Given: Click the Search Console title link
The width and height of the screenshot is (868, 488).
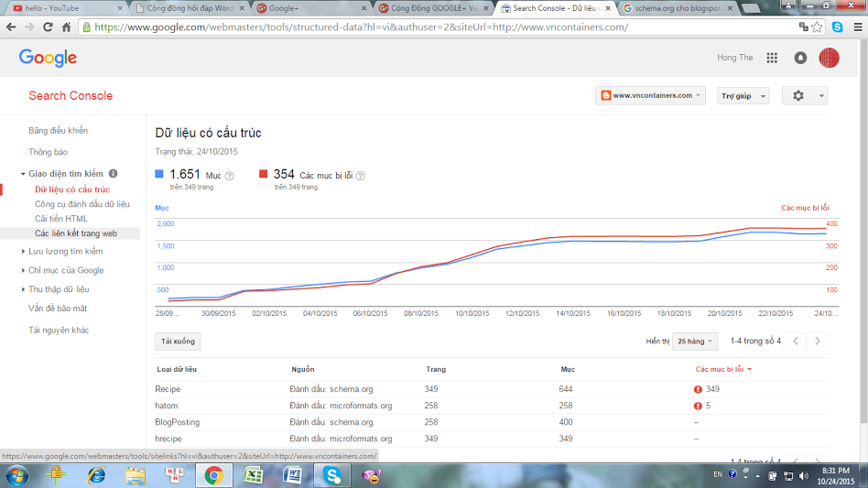Looking at the screenshot, I should point(71,96).
